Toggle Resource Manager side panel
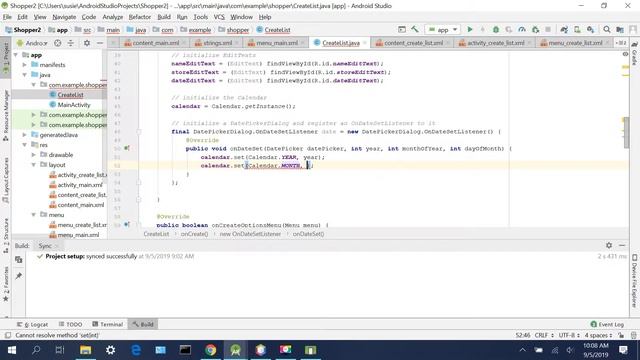Screen dimensions: 640x360 (6, 116)
